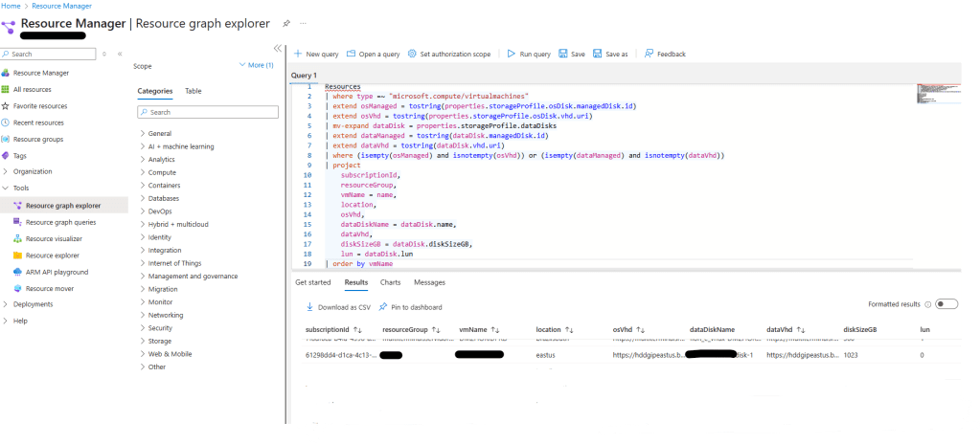The height and width of the screenshot is (444, 980).
Task: Click the categories Search input field
Action: click(x=207, y=112)
